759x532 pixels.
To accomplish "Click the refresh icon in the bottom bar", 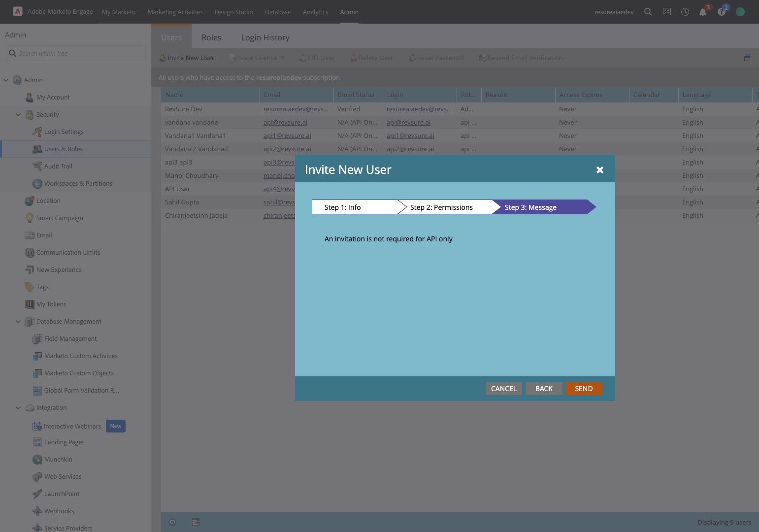I will point(172,522).
